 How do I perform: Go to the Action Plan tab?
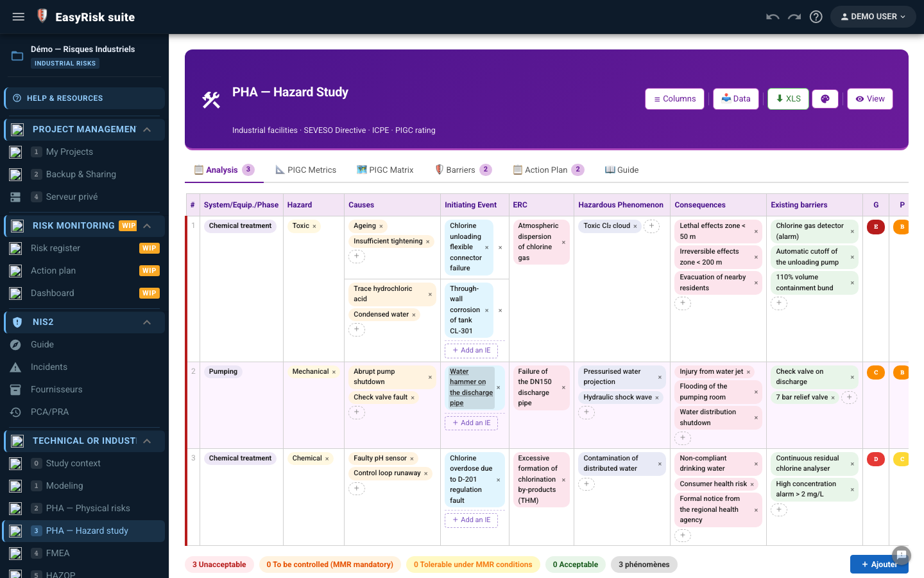click(549, 170)
